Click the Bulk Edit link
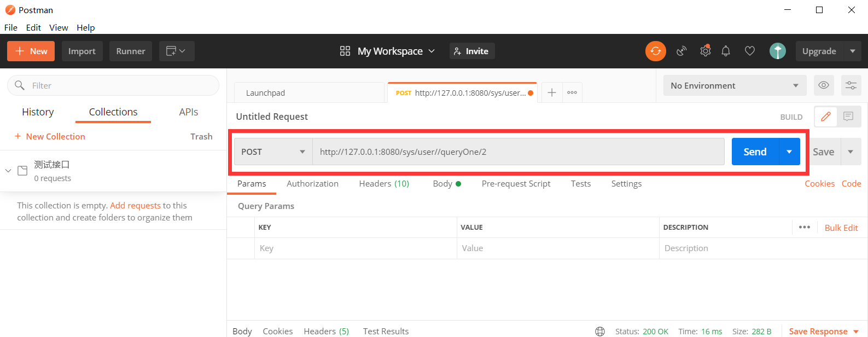This screenshot has width=868, height=337. (841, 228)
